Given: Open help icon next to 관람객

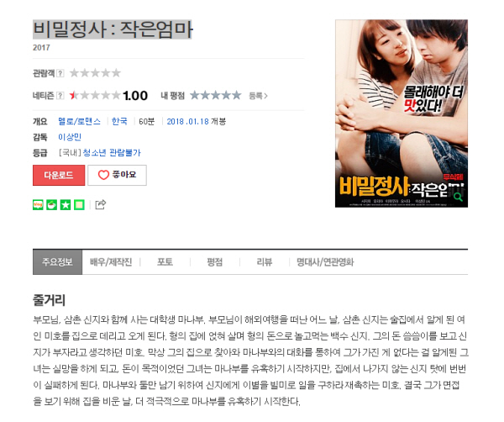Looking at the screenshot, I should [60, 73].
